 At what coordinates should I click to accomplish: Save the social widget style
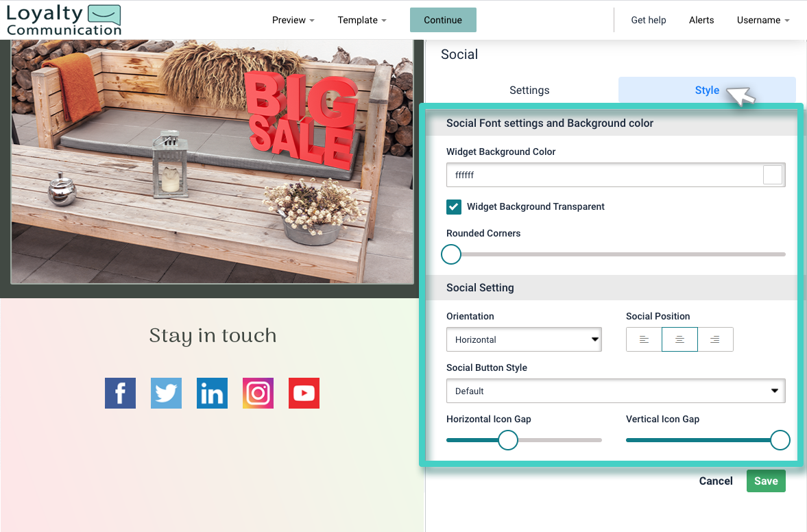[766, 481]
